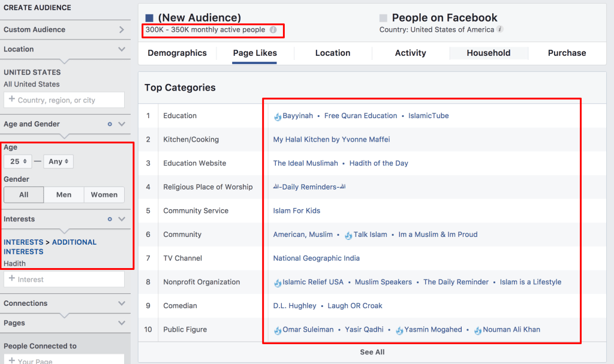The image size is (614, 364).
Task: Click info icon beside monthly active people
Action: tap(273, 30)
